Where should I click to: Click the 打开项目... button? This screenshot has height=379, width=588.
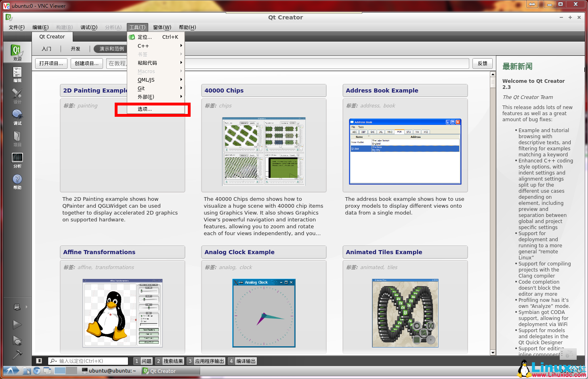(x=51, y=63)
